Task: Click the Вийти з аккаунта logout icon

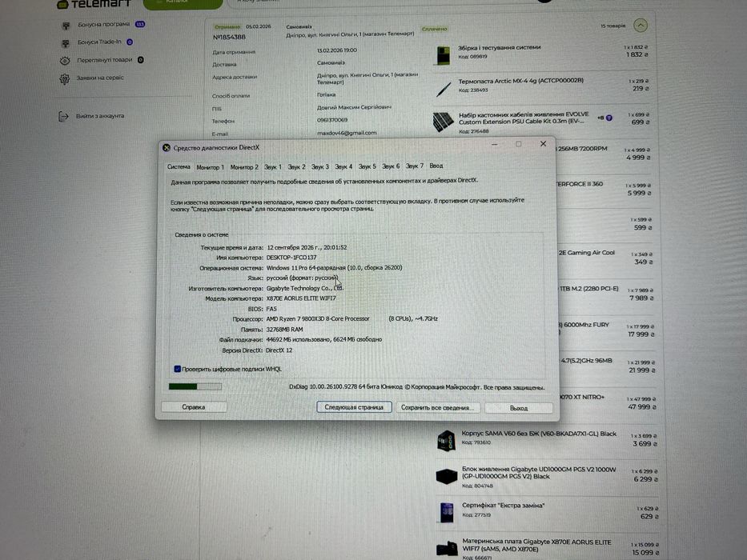Action: pyautogui.click(x=63, y=116)
